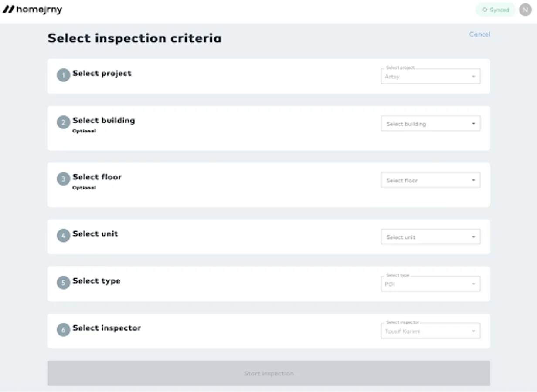Open the Select floor dropdown
This screenshot has width=537, height=392.
pyautogui.click(x=430, y=180)
